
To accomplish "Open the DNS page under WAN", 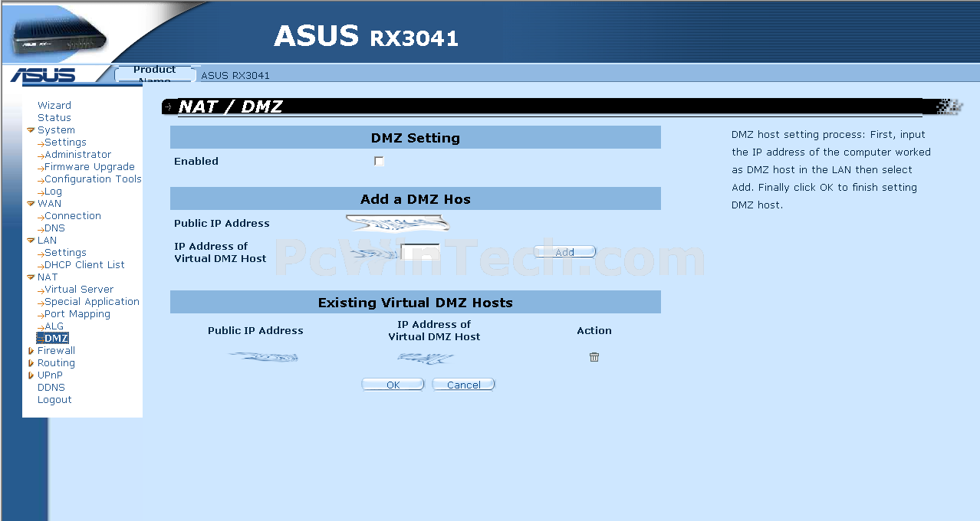I will 54,228.
